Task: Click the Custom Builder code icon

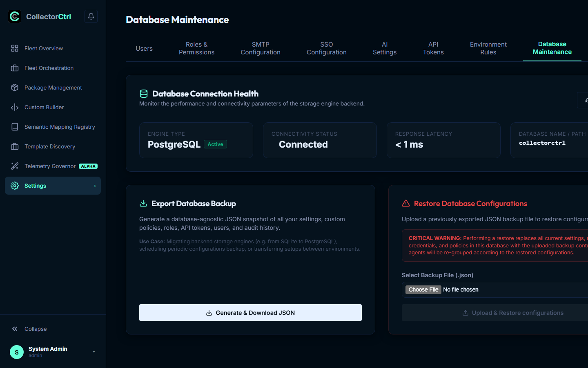Action: [15, 107]
